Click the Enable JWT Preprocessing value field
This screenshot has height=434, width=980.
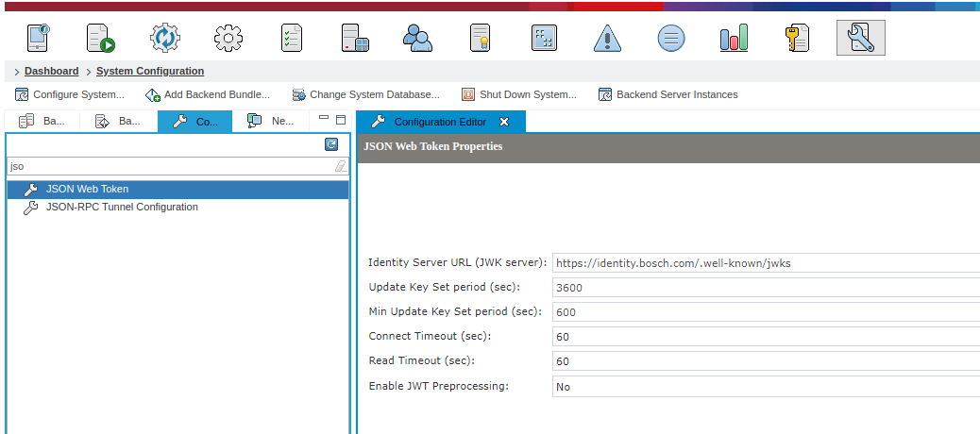tap(767, 387)
